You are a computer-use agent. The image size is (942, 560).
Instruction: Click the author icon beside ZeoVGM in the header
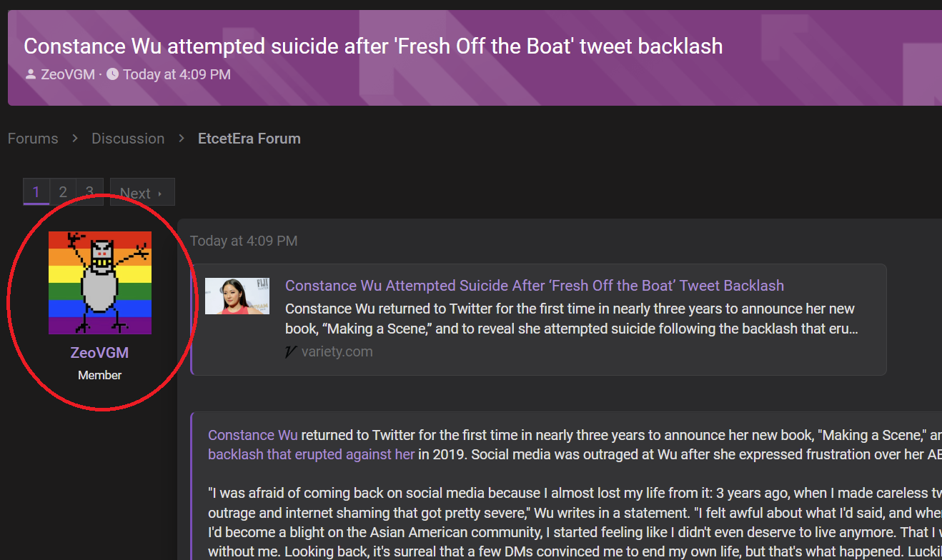[x=31, y=74]
